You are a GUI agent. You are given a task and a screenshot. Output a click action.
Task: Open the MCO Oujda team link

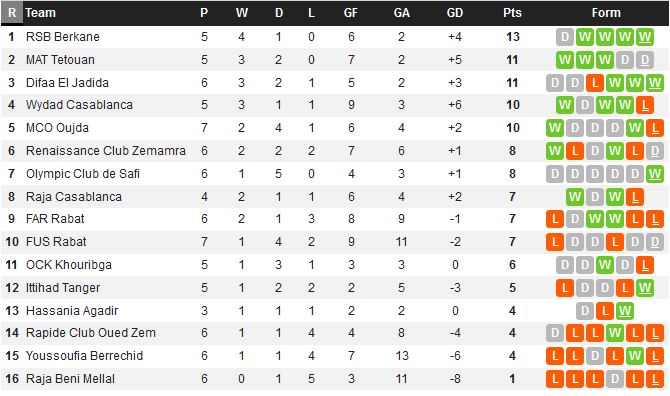tap(57, 128)
